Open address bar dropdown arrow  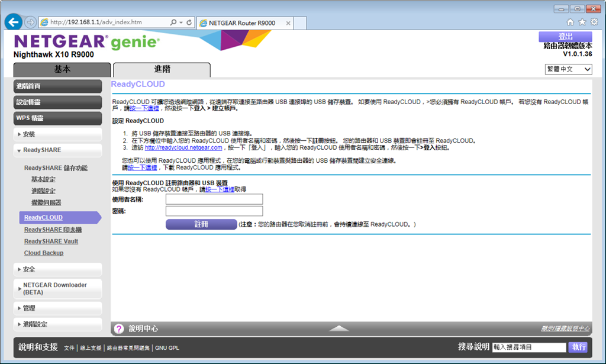180,22
